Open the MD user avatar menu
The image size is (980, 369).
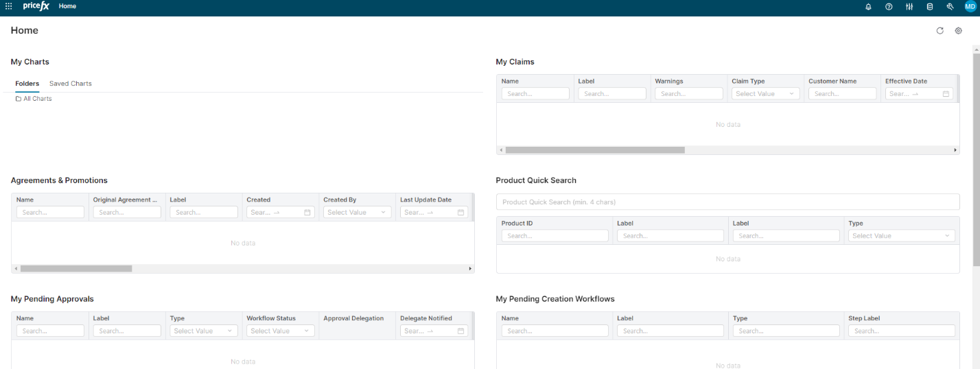970,7
